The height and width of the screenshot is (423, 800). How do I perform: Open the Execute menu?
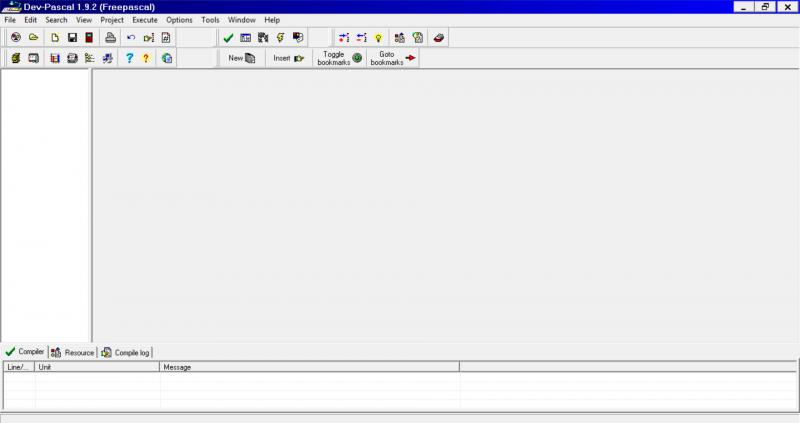145,20
